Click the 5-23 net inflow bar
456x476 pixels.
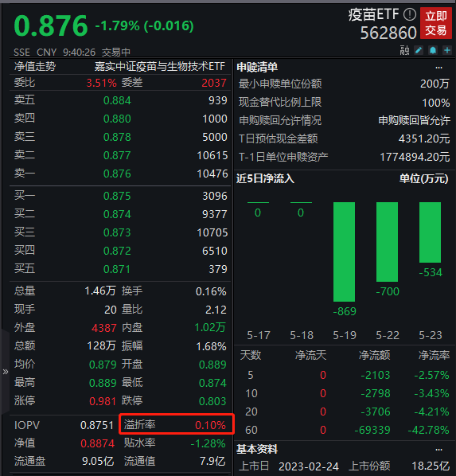[x=431, y=232]
